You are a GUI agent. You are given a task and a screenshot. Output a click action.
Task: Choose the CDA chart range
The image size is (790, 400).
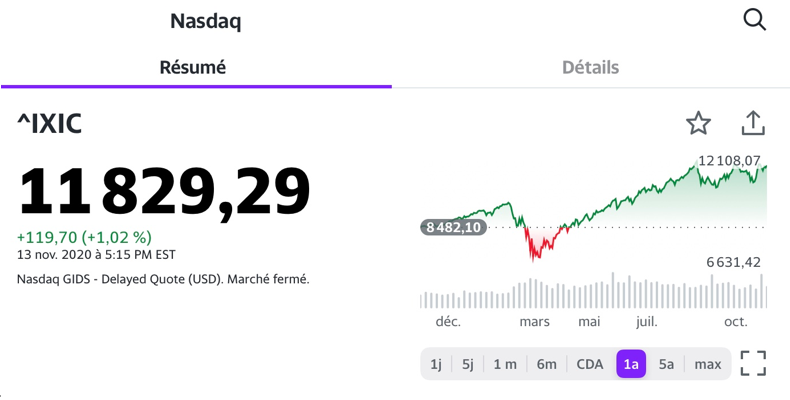(x=590, y=364)
